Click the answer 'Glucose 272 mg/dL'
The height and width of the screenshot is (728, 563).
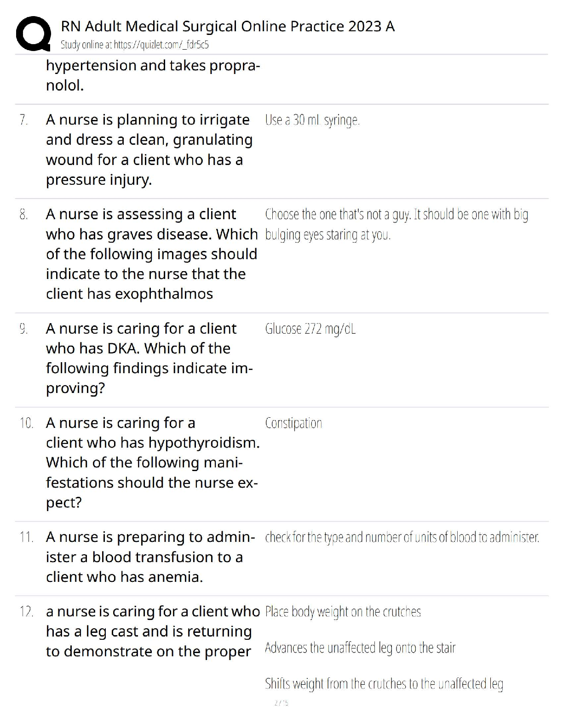point(310,329)
